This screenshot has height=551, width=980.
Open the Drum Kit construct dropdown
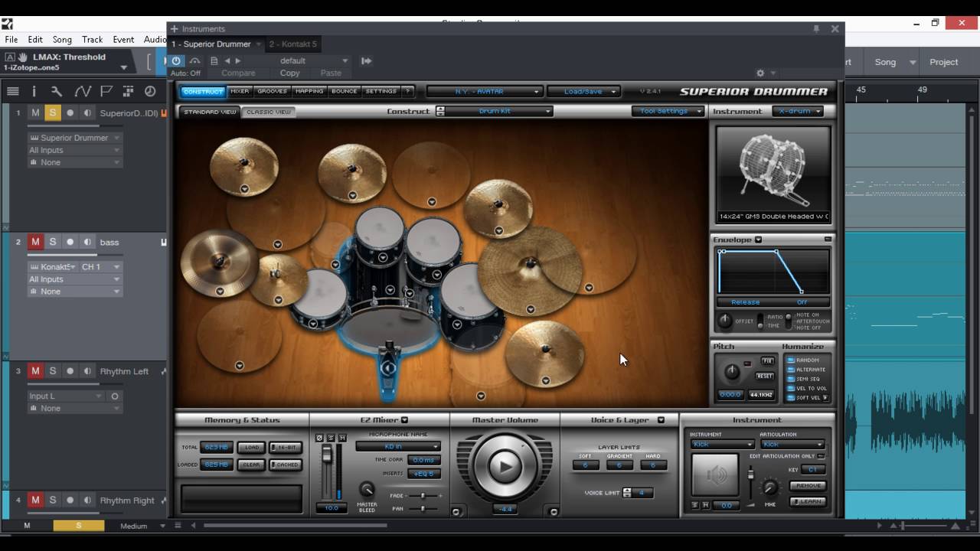click(498, 111)
